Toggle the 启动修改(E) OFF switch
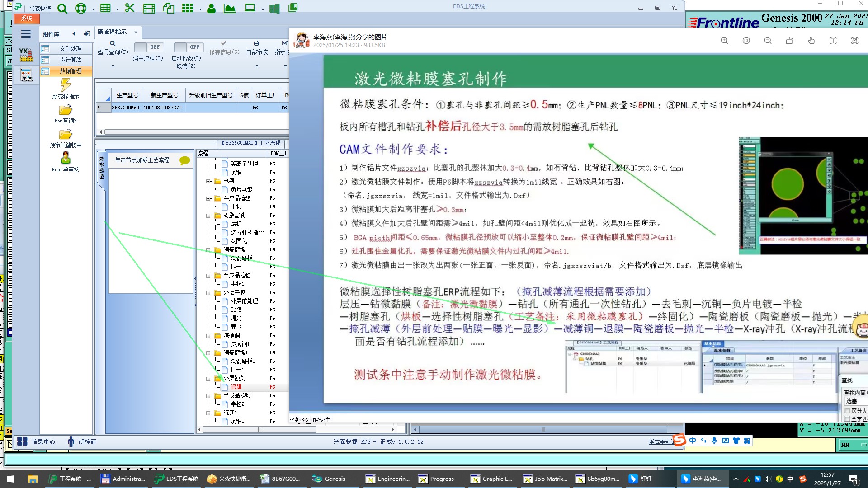 tap(189, 47)
